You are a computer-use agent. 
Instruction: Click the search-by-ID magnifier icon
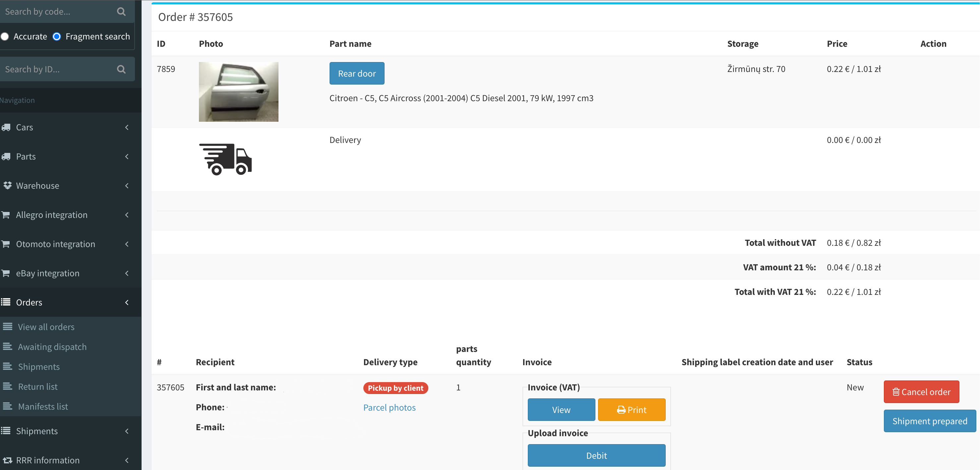[121, 69]
